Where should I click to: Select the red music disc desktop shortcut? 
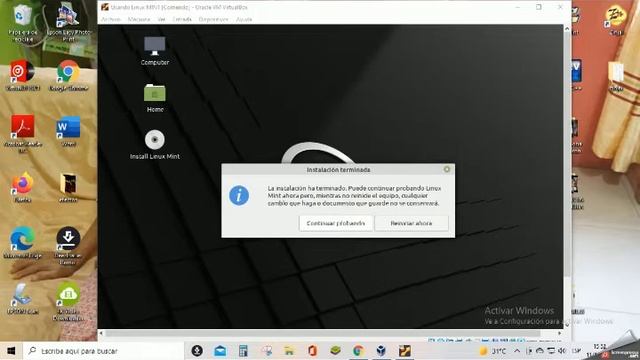pyautogui.click(x=22, y=76)
